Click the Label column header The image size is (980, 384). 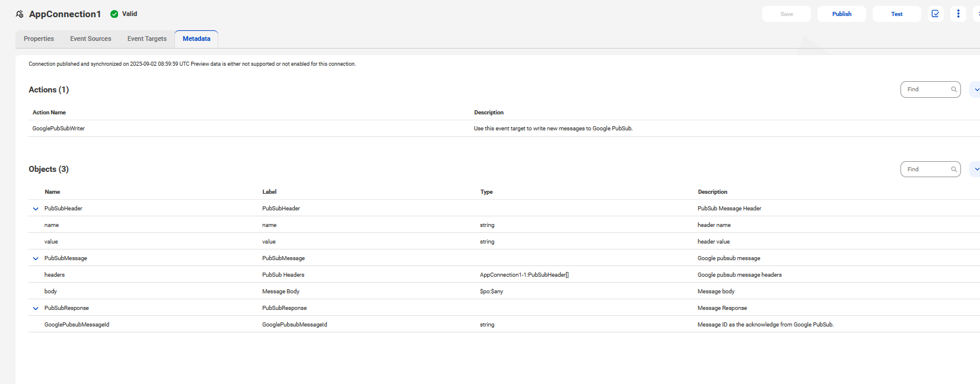pyautogui.click(x=269, y=192)
